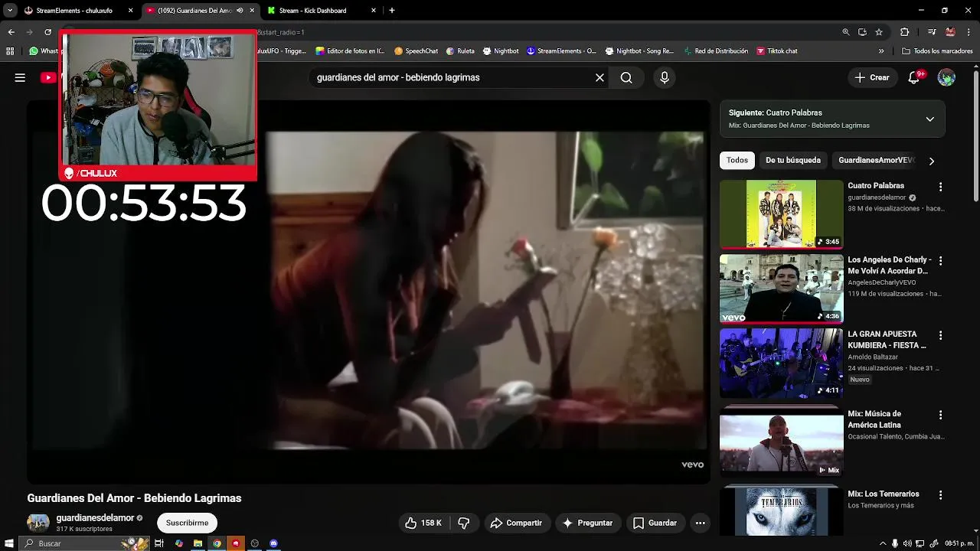
Task: Select the Todos filter chip
Action: point(737,160)
